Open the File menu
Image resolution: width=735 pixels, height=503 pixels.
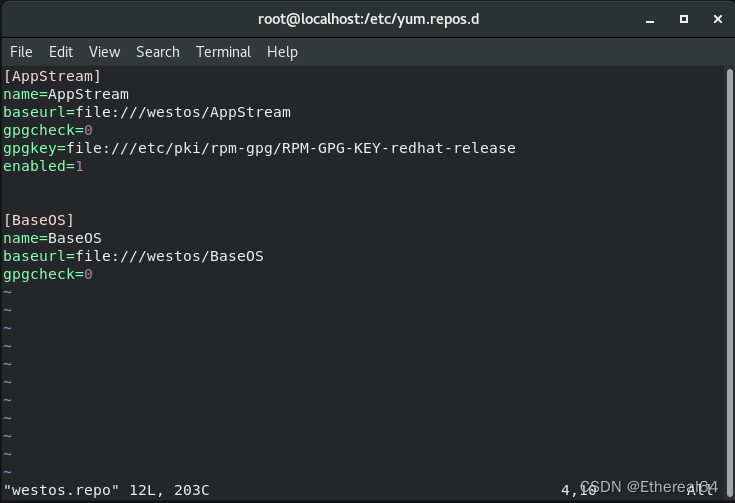(x=21, y=52)
